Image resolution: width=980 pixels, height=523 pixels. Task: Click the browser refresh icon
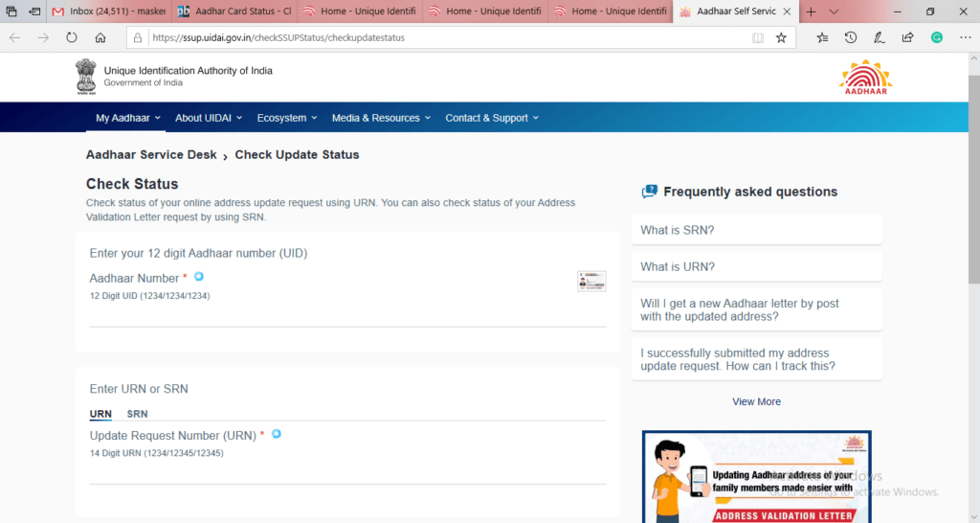71,38
